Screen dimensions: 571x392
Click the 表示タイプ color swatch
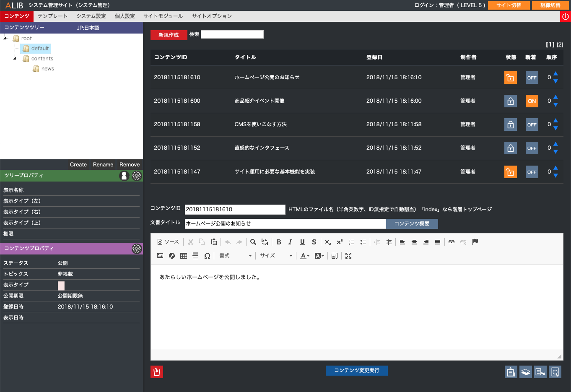pyautogui.click(x=61, y=286)
